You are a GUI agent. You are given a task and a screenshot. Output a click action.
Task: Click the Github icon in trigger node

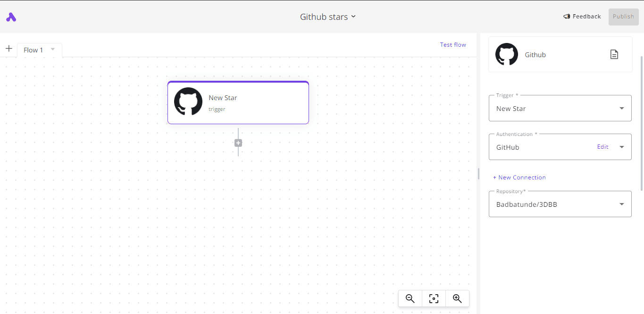188,102
